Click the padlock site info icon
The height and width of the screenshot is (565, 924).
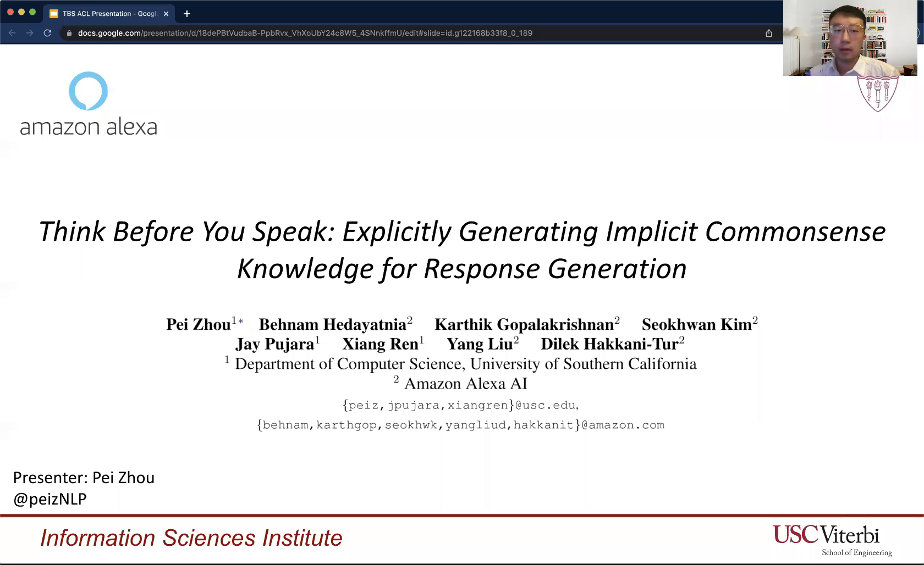click(x=69, y=33)
